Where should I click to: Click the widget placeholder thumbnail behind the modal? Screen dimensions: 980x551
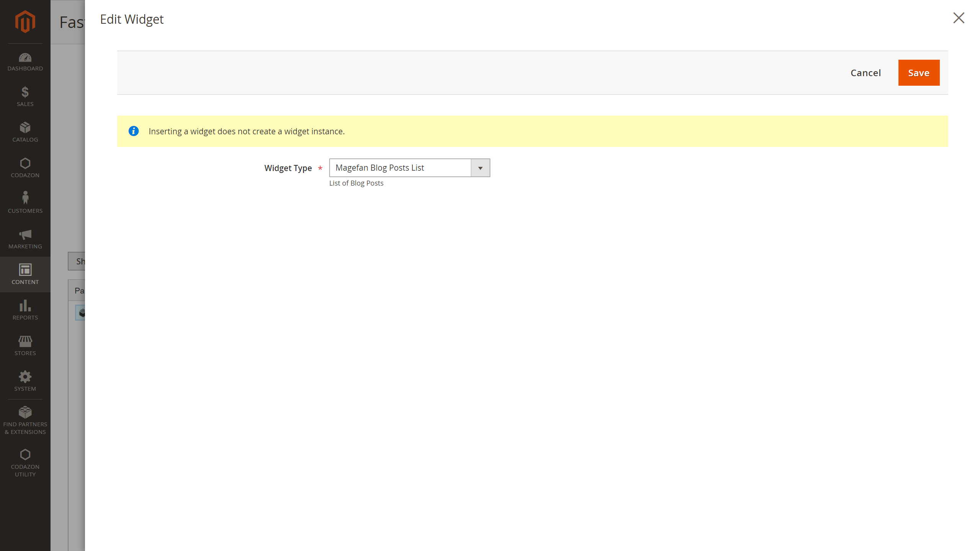82,312
